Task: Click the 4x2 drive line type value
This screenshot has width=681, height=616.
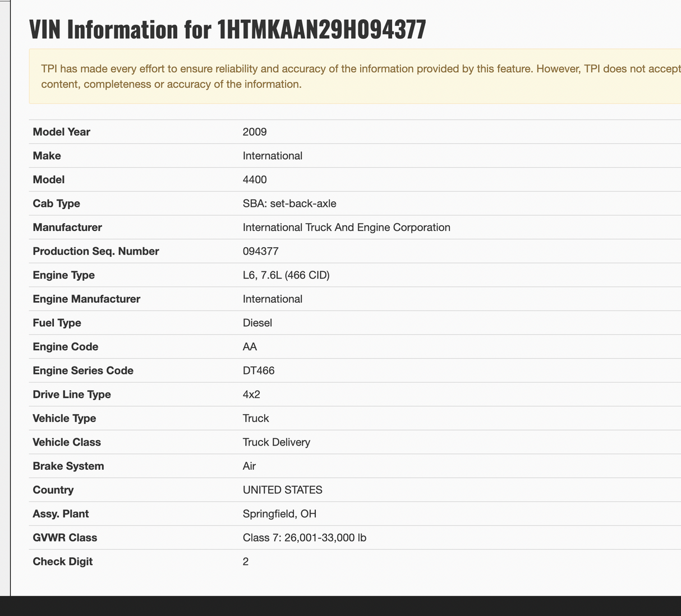Action: point(251,395)
